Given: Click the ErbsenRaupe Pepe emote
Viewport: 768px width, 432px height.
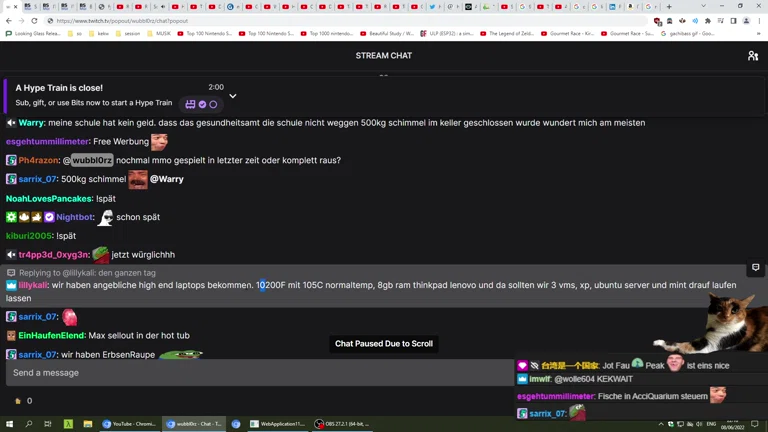Looking at the screenshot, I should click(181, 354).
